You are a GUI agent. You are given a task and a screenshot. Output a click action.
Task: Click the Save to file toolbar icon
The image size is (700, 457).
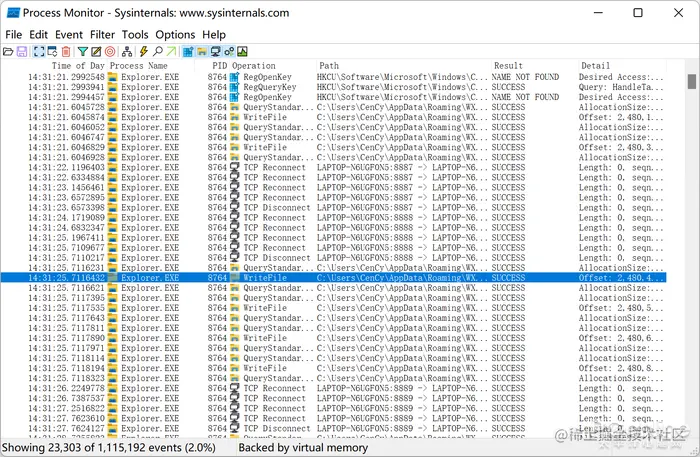coord(22,52)
